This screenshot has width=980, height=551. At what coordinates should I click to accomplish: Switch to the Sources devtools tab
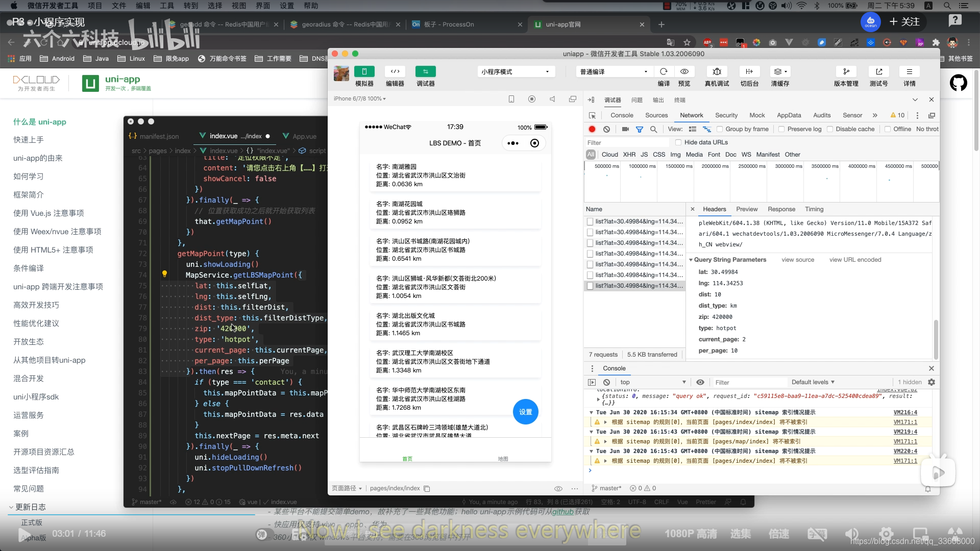tap(656, 115)
